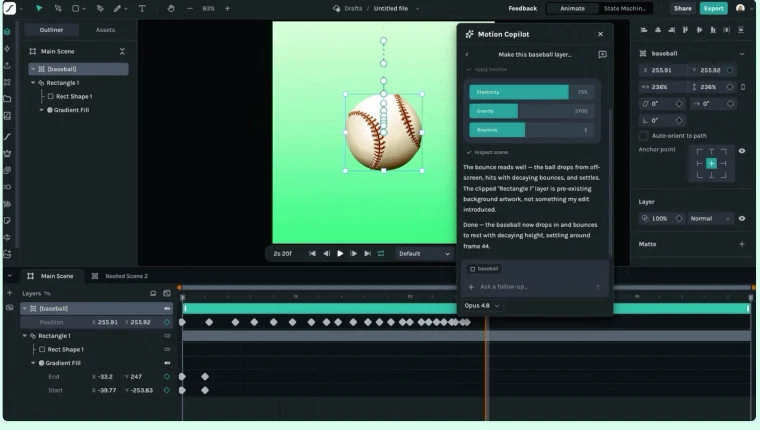Click keyframe diamond for baseball Position row
The height and width of the screenshot is (430, 760).
click(167, 322)
